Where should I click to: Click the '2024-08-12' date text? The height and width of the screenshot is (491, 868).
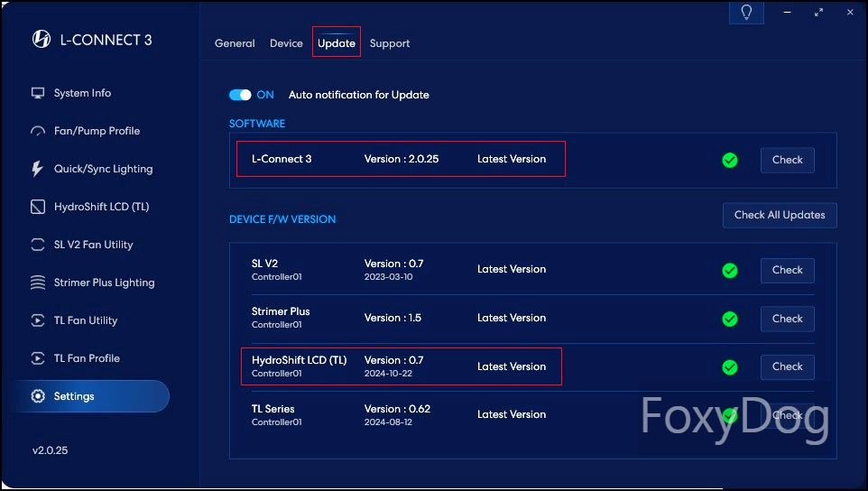pyautogui.click(x=388, y=422)
